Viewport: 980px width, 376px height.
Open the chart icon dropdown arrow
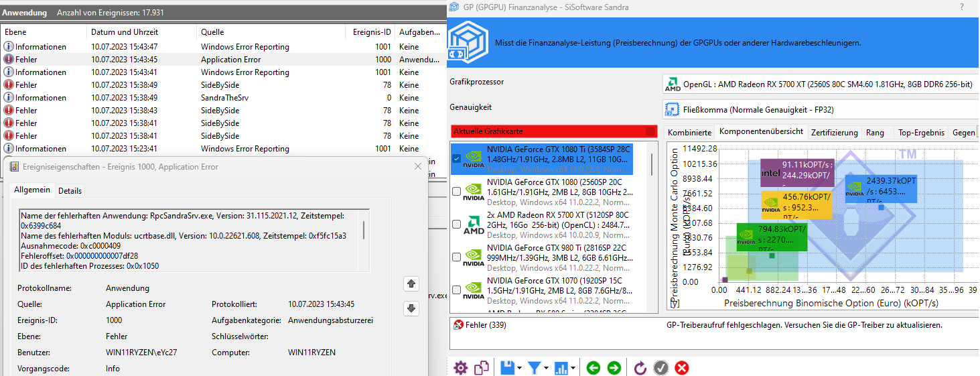[574, 368]
